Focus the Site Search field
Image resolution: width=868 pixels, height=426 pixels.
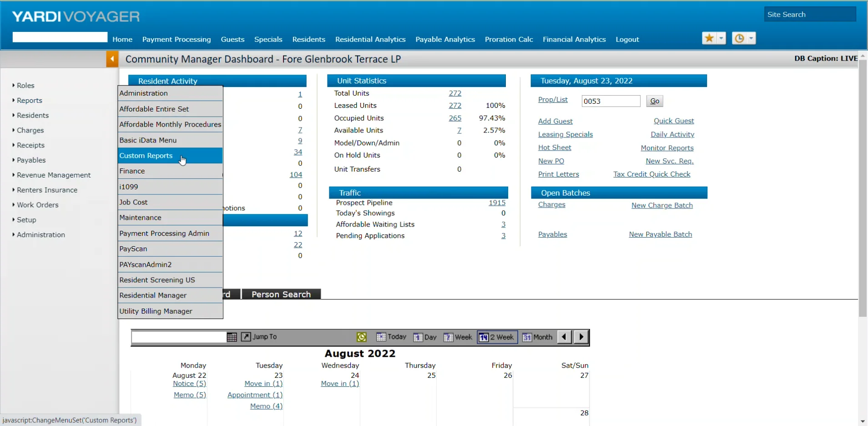tap(810, 15)
